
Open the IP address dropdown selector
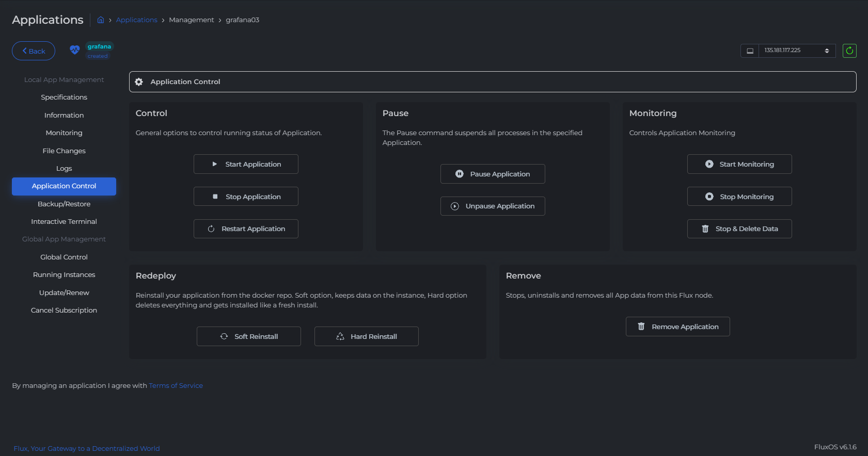(797, 51)
